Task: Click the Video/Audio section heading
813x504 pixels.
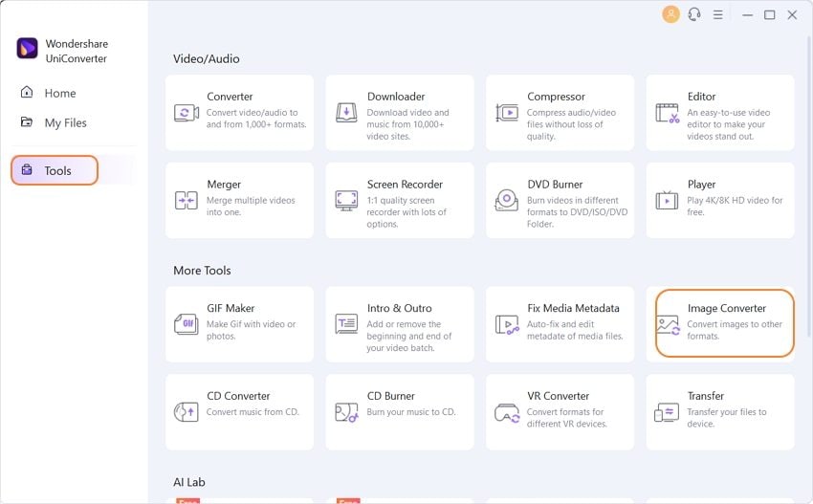Action: tap(207, 58)
